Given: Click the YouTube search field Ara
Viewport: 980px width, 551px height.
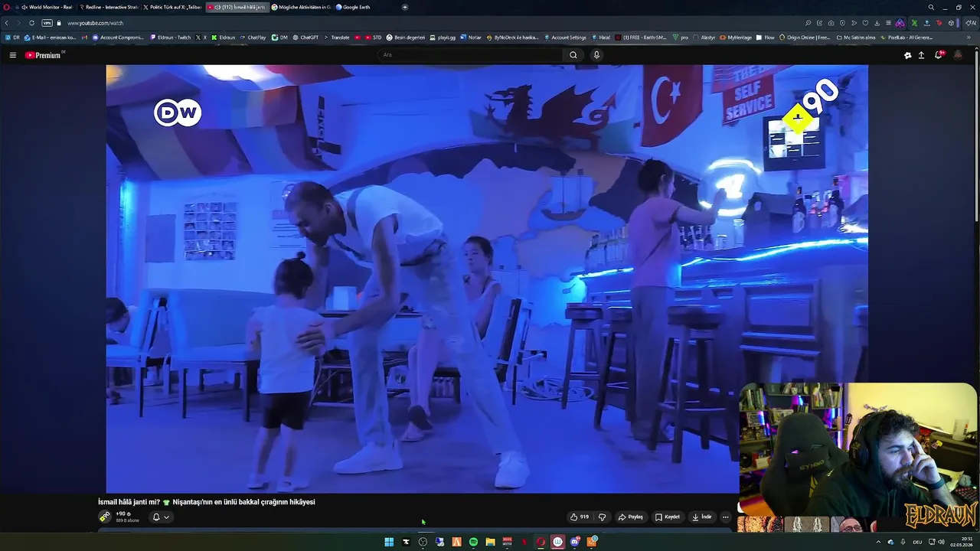Looking at the screenshot, I should [x=471, y=55].
